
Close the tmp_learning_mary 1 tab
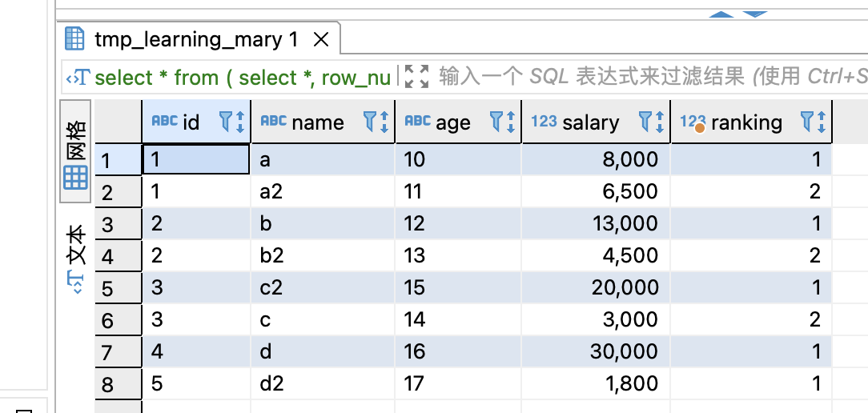(x=320, y=39)
